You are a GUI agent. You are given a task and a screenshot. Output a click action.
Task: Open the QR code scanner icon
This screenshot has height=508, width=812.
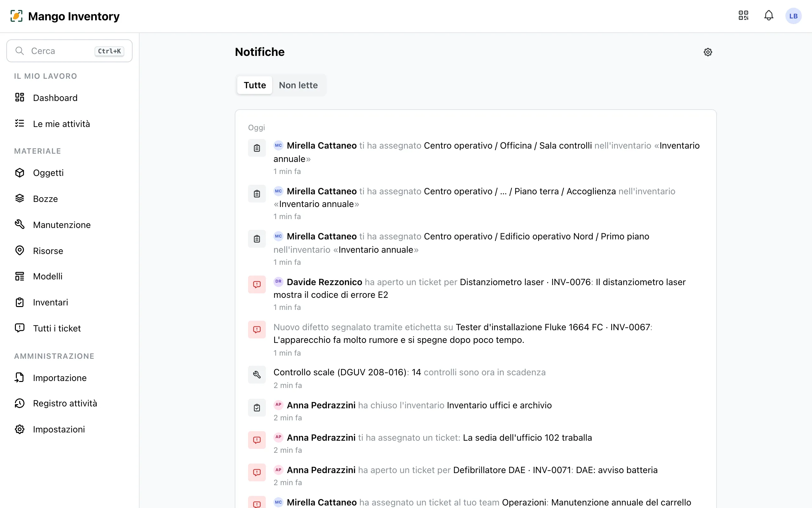pos(743,16)
